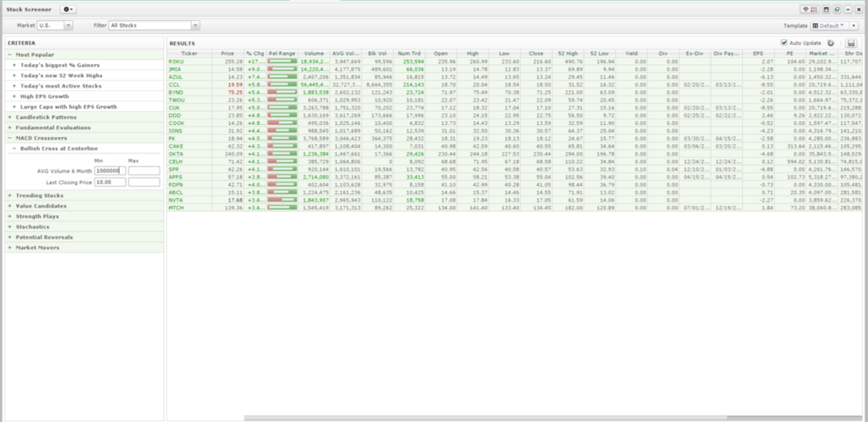Click the Last Closing Price Min field
This screenshot has width=868, height=422.
point(110,182)
